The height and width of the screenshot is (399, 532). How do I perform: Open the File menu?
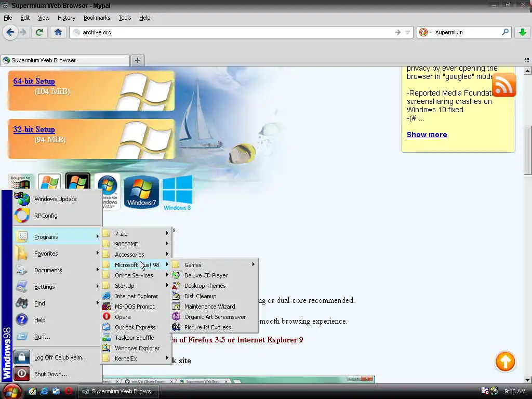click(x=8, y=18)
